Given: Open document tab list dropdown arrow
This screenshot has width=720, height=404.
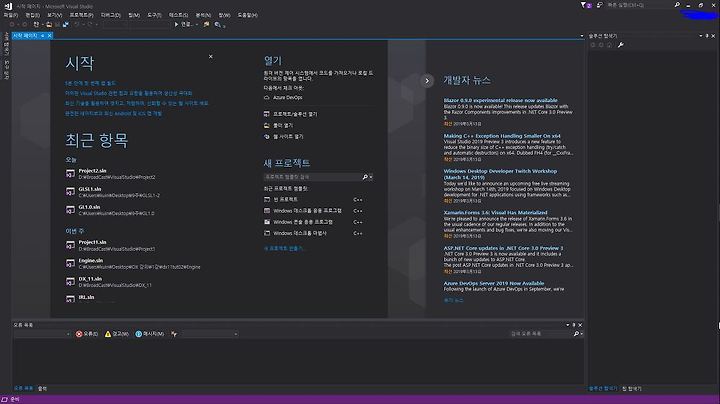Looking at the screenshot, I should [x=581, y=35].
